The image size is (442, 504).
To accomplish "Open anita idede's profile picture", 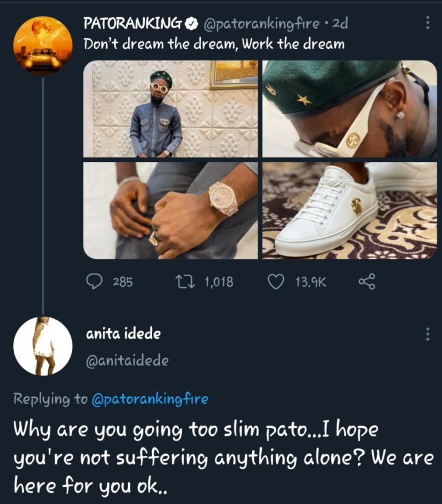I will point(42,346).
